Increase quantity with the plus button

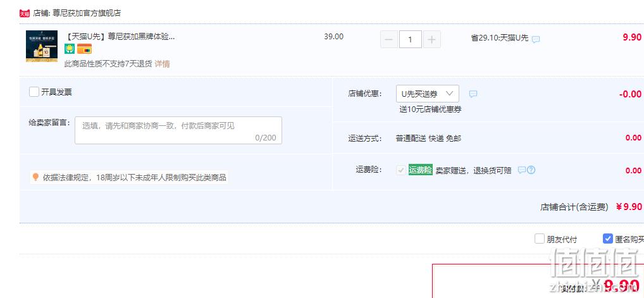click(x=431, y=39)
